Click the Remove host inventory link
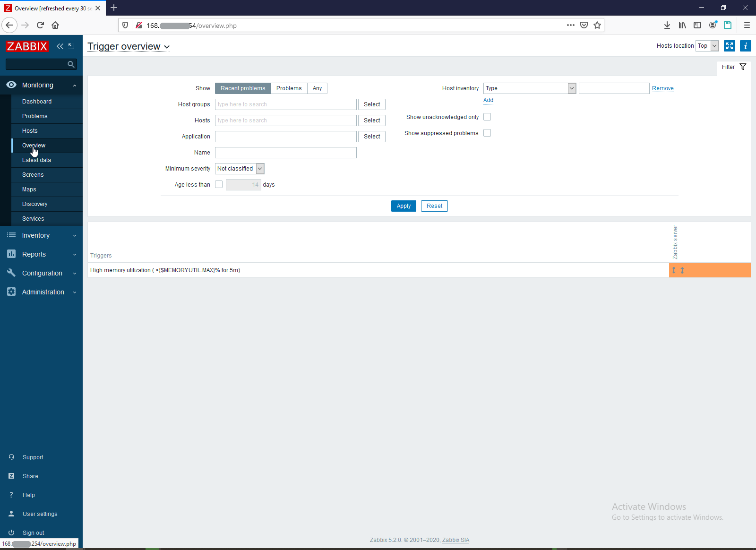The image size is (756, 550). click(x=663, y=88)
